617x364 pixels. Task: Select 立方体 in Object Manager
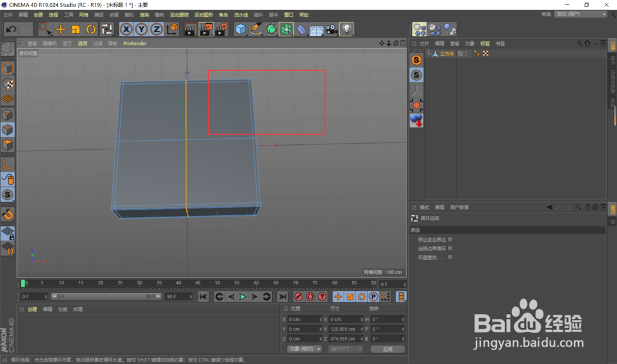(x=447, y=54)
